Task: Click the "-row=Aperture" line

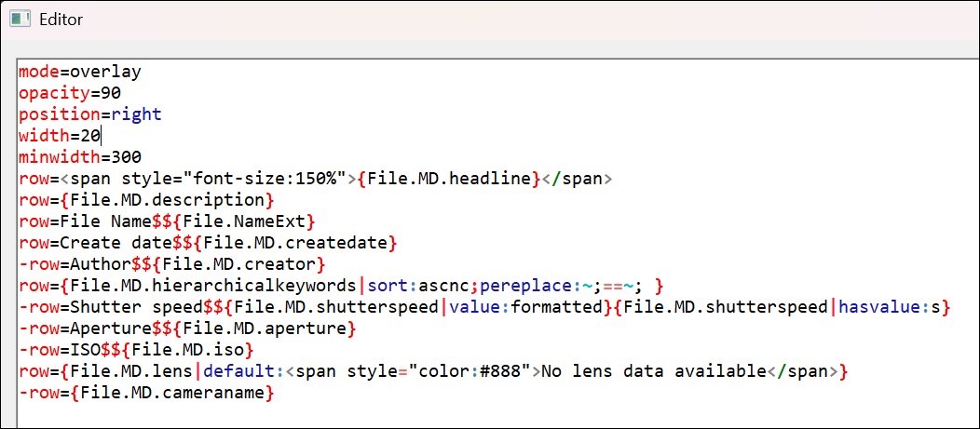Action: click(187, 328)
